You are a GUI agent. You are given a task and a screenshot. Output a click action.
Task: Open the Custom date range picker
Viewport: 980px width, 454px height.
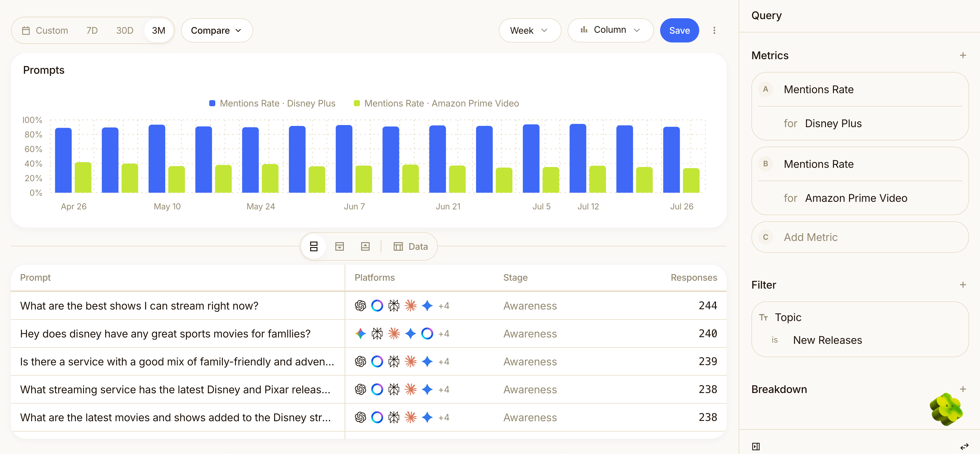tap(45, 30)
